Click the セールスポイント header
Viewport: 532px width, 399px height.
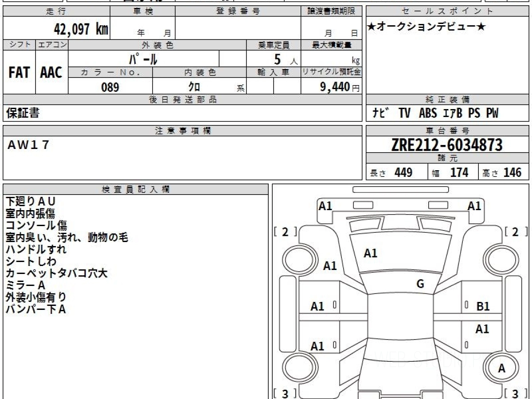[x=448, y=12]
